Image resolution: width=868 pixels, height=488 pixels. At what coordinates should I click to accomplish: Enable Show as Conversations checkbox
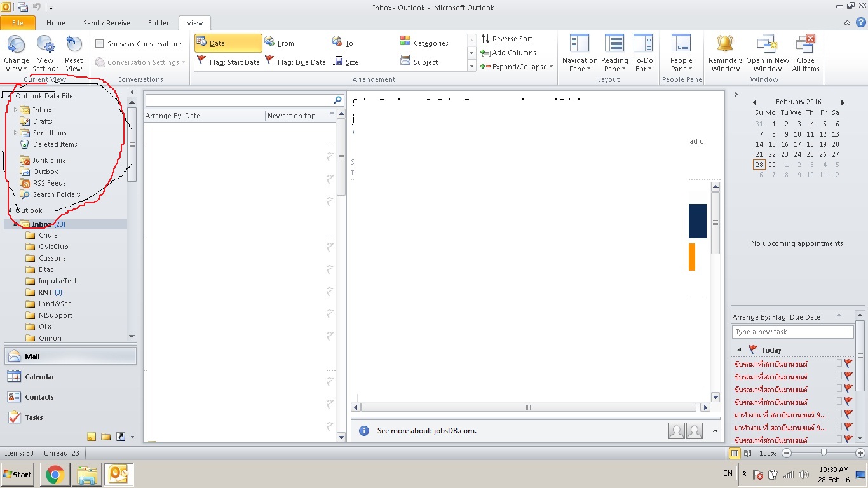(x=100, y=44)
